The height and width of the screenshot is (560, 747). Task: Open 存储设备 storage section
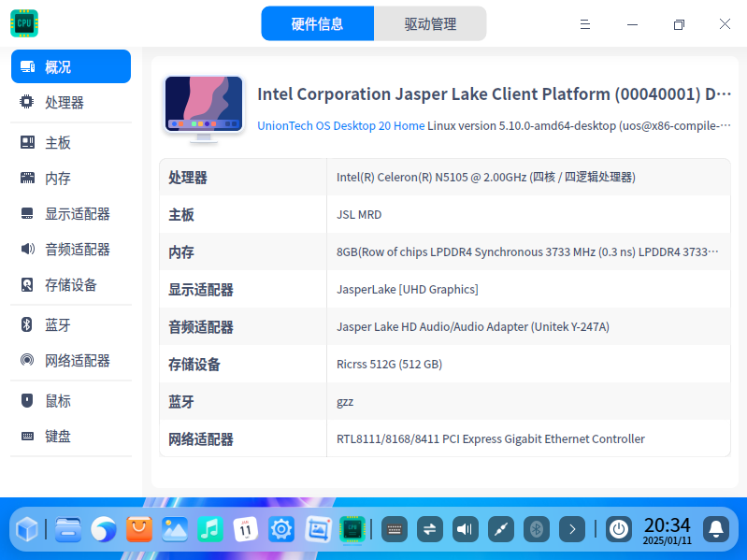(71, 285)
